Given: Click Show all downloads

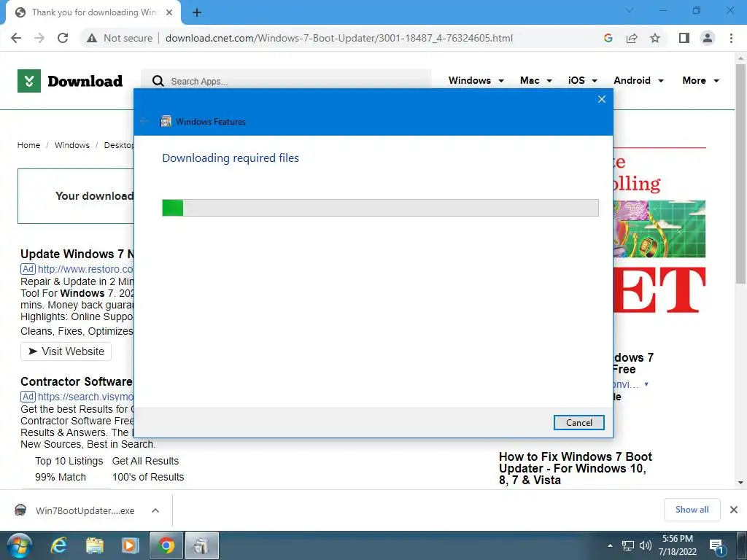Looking at the screenshot, I should (x=692, y=510).
